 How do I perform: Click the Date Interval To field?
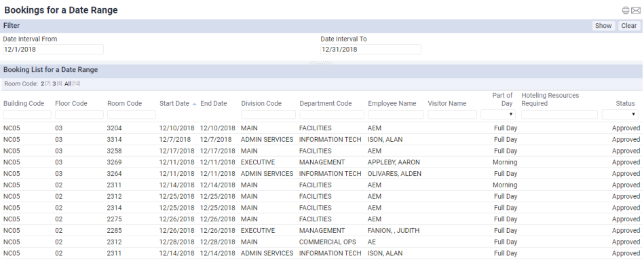[x=371, y=50]
